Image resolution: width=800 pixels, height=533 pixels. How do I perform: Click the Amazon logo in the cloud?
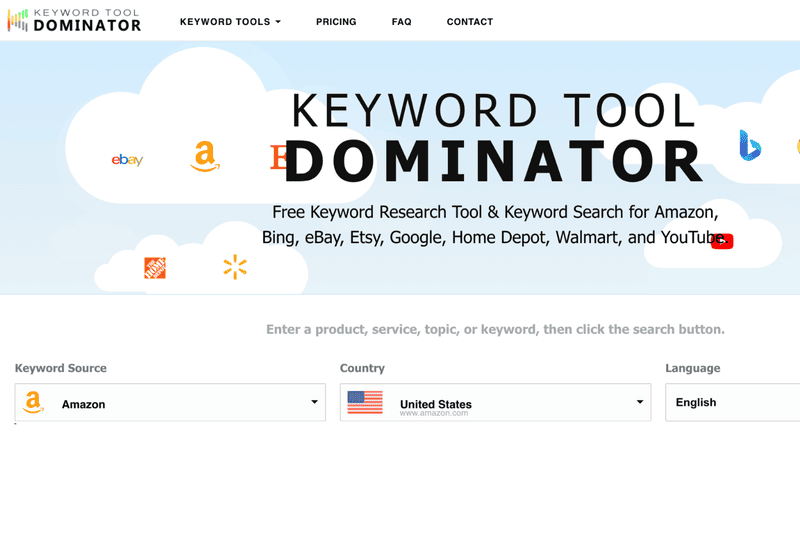[x=205, y=156]
